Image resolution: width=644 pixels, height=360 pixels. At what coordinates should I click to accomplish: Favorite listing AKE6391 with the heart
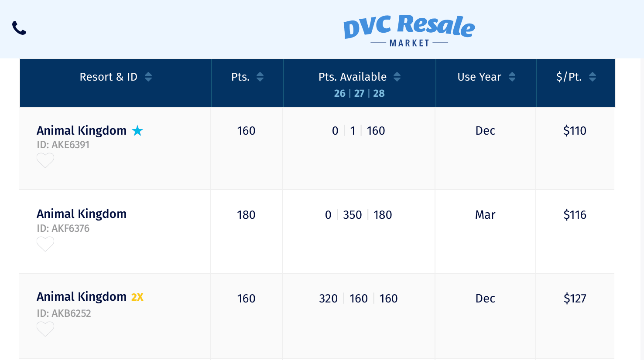pos(45,160)
